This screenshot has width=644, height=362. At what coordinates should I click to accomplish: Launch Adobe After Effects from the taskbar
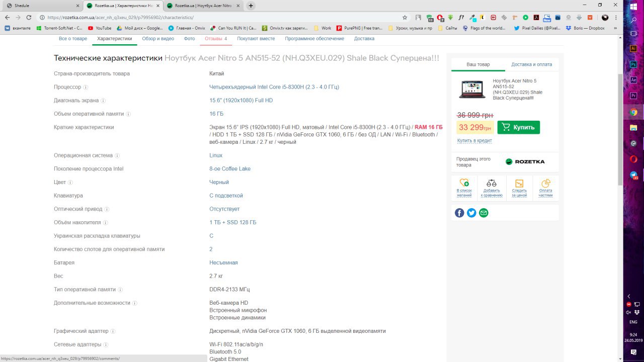[633, 80]
